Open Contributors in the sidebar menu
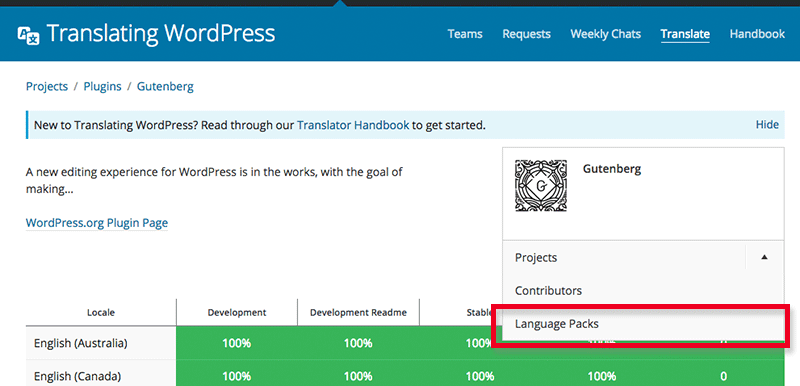The height and width of the screenshot is (386, 800). [x=548, y=291]
